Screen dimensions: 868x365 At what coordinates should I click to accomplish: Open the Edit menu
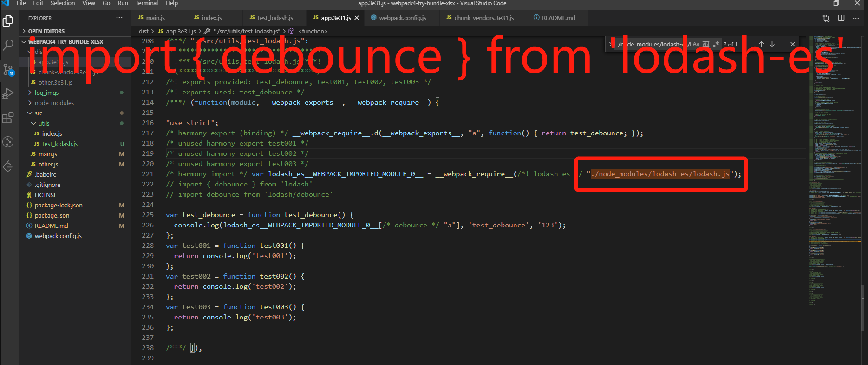[x=38, y=3]
